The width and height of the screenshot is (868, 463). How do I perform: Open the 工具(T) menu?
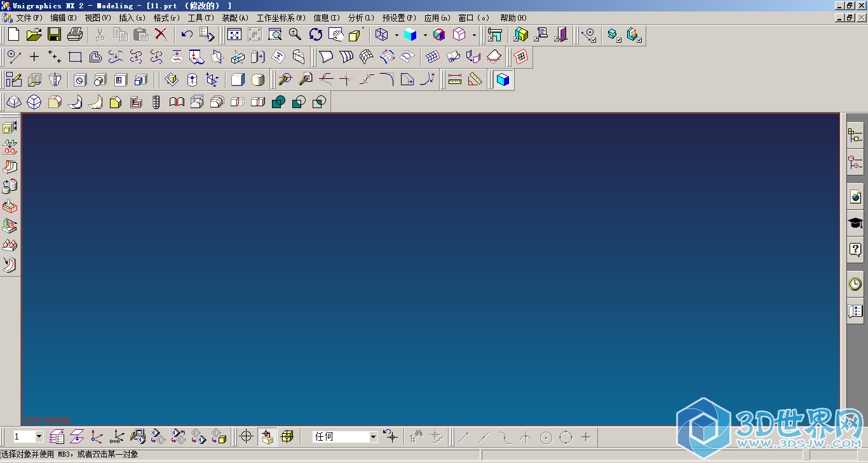(201, 18)
